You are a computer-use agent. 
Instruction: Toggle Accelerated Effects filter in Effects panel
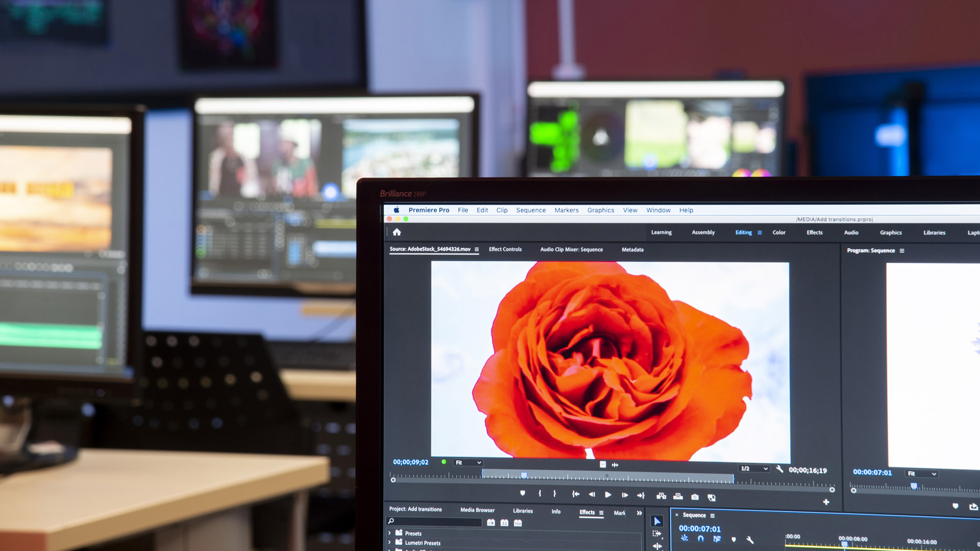[x=491, y=522]
